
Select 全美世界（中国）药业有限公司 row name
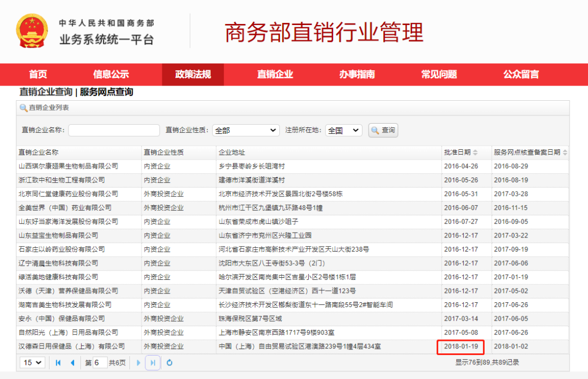pos(65,208)
